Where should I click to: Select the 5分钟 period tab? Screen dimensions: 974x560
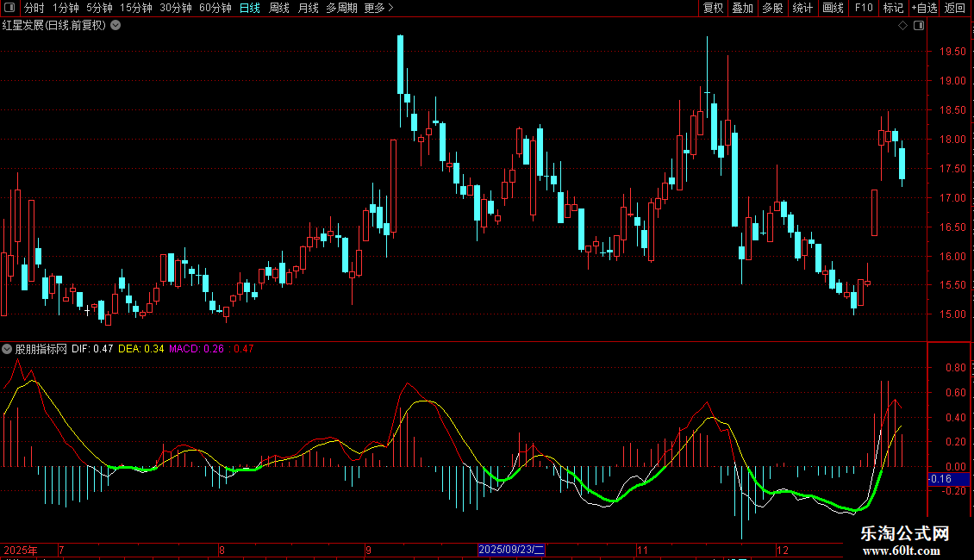pos(99,8)
